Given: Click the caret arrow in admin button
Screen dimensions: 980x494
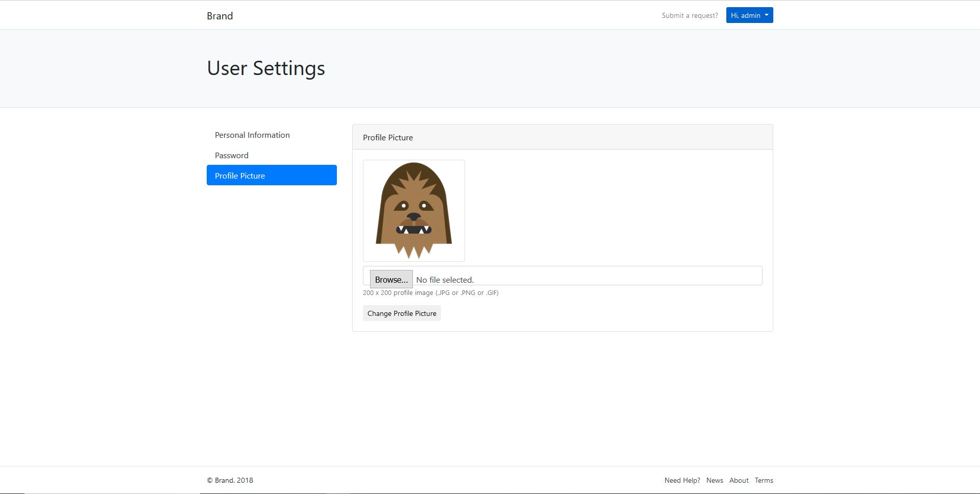Looking at the screenshot, I should click(x=766, y=15).
